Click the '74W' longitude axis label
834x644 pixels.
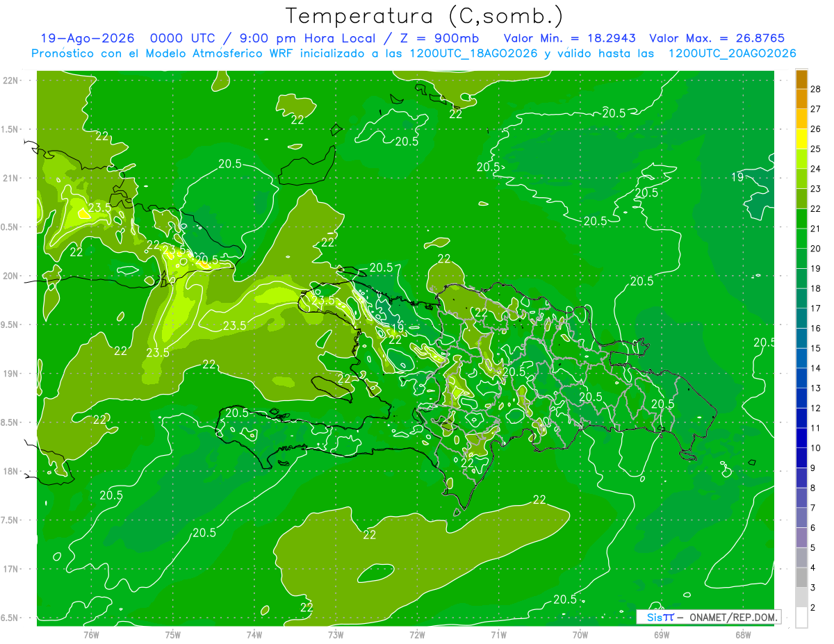[x=254, y=635]
